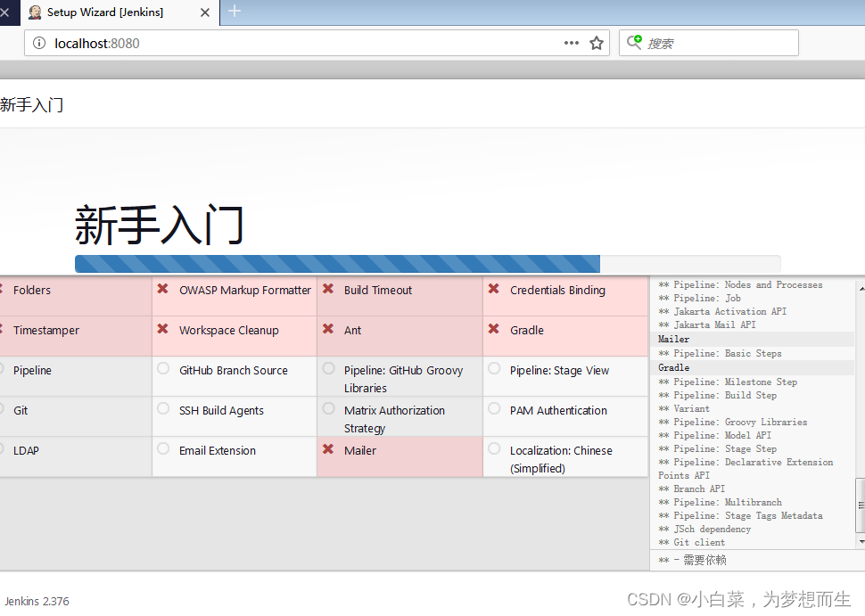Click the pending circle beside Matrix Authorization Strategy
Screen dimensions: 865x616
pos(329,408)
